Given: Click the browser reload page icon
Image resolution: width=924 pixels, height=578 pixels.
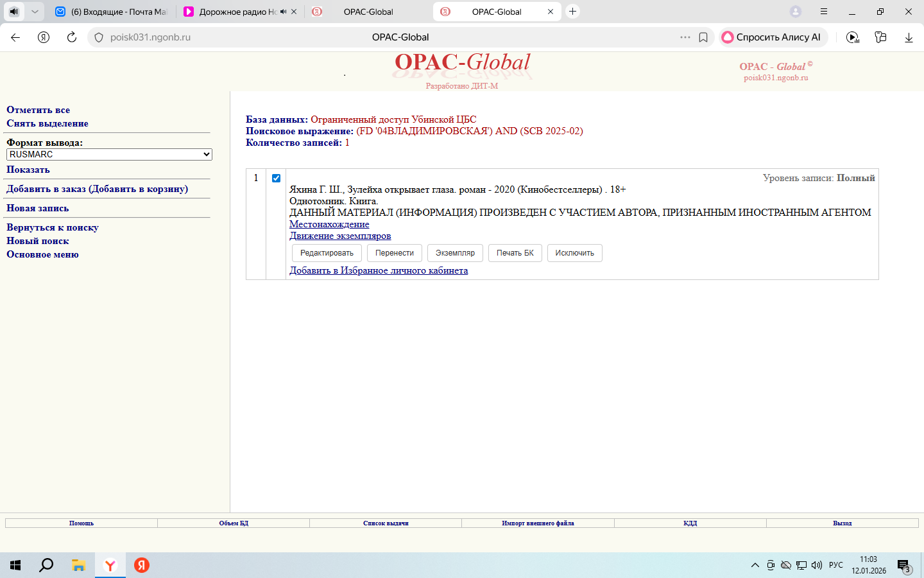Looking at the screenshot, I should click(x=72, y=37).
